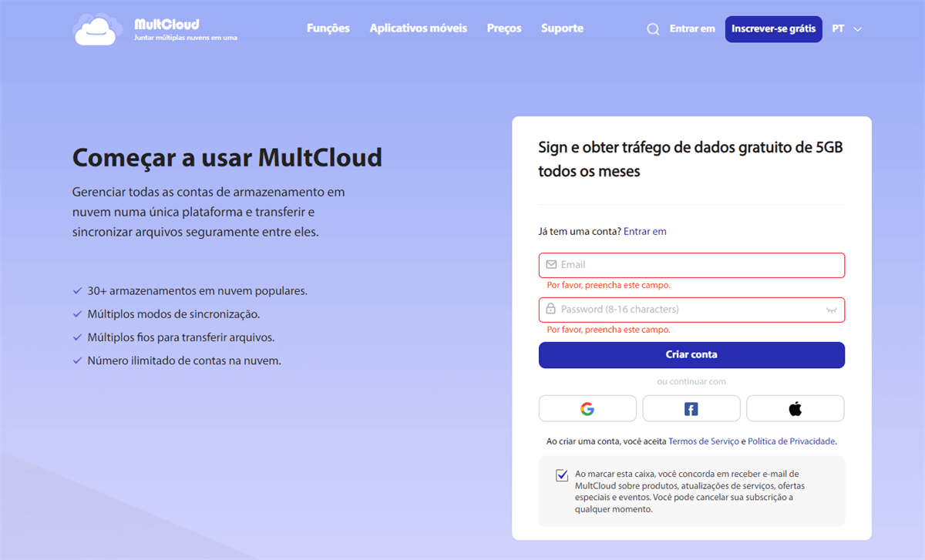
Task: Continue with Apple sign-up button
Action: point(795,409)
